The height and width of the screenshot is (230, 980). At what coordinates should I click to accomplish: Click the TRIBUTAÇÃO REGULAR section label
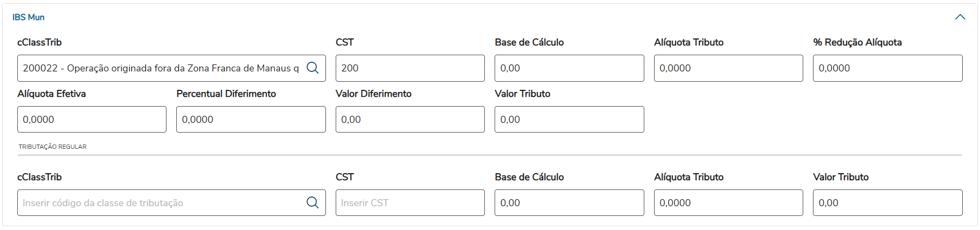pos(52,147)
